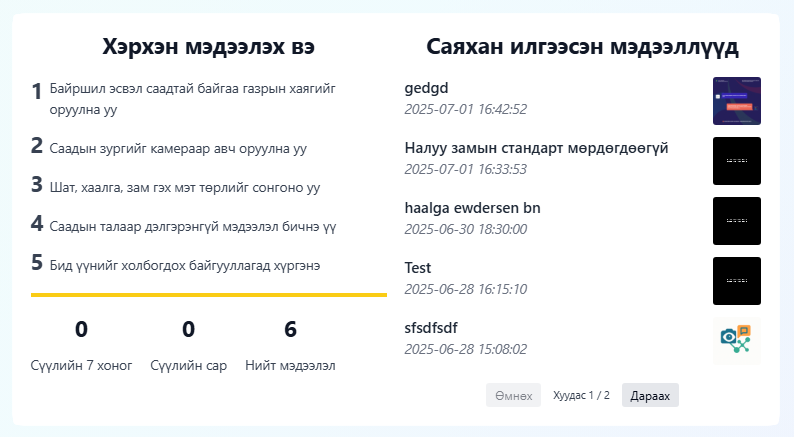
Task: Open the haalga ewdersen bn report
Action: pyautogui.click(x=472, y=208)
